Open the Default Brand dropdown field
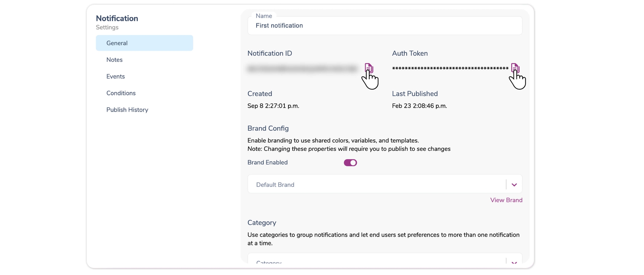Viewport: 644px width, 275px height. [x=376, y=184]
